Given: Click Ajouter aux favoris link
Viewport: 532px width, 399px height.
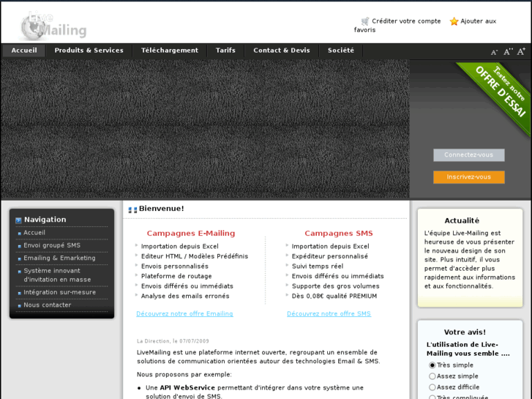Looking at the screenshot, I should (478, 21).
